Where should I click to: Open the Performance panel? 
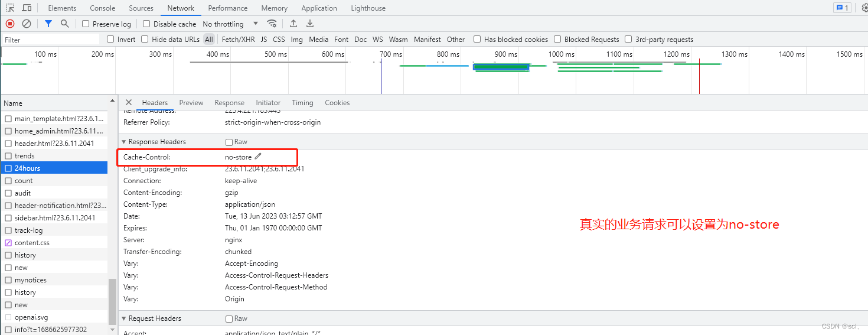[228, 8]
